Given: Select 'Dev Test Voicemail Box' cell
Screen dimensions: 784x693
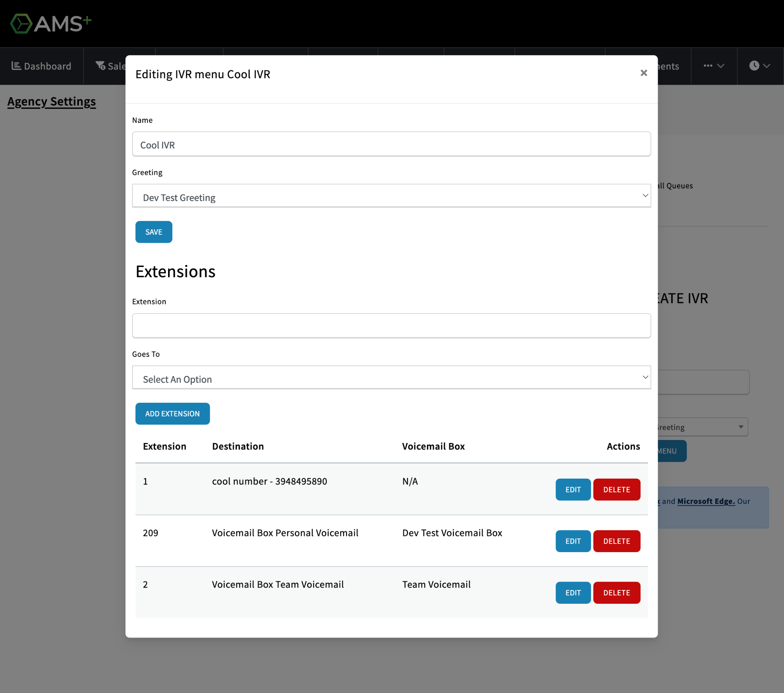Looking at the screenshot, I should coord(452,533).
